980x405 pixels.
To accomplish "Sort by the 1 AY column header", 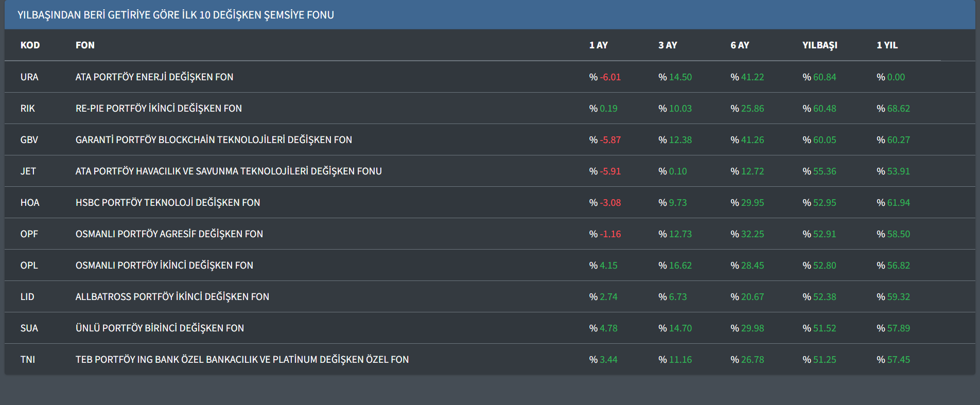I will pos(598,45).
